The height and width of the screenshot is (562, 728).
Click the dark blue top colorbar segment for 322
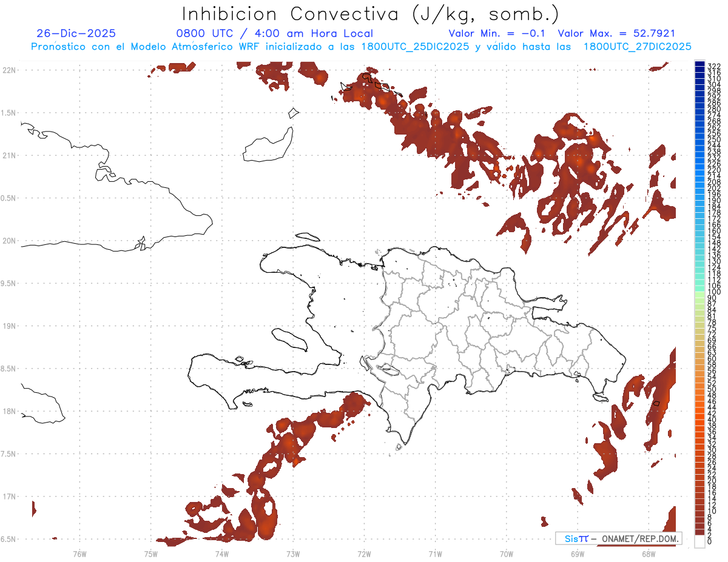699,64
